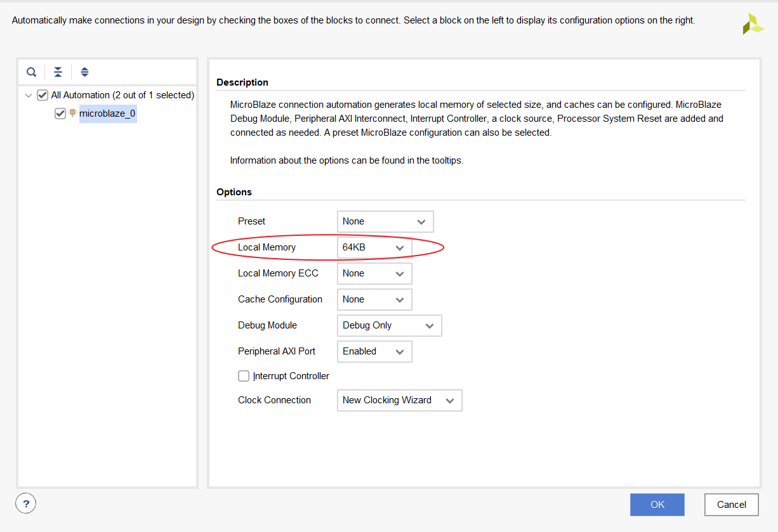Open the Clock Connection dropdown
This screenshot has height=532, width=778.
399,400
